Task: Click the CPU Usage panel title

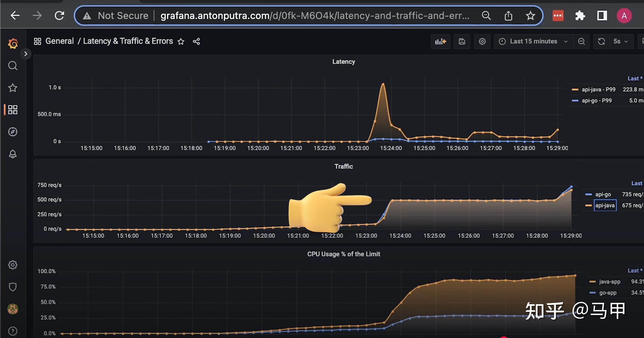Action: [344, 254]
